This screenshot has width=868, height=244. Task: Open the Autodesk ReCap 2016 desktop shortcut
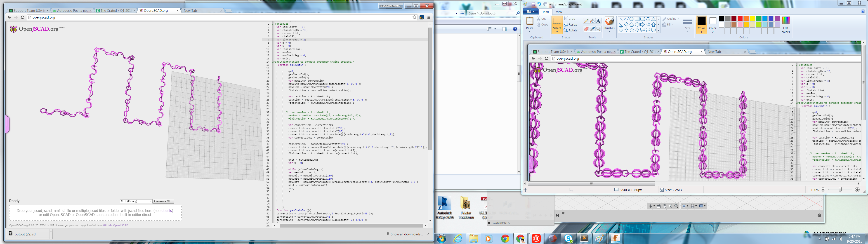tap(444, 208)
